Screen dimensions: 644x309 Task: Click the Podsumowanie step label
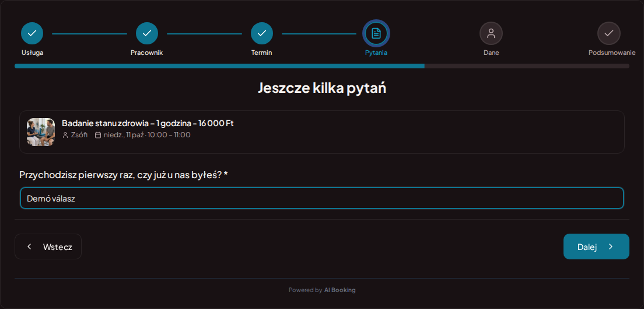[x=612, y=53]
